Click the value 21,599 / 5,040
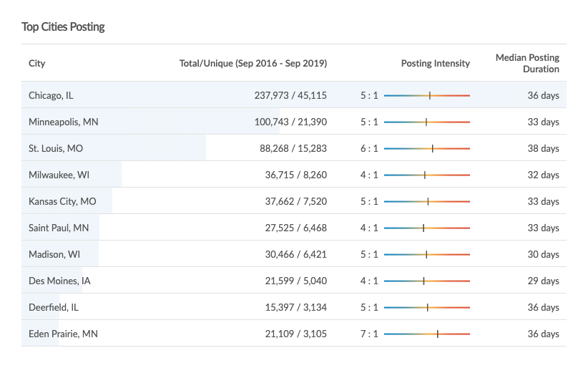 [296, 281]
